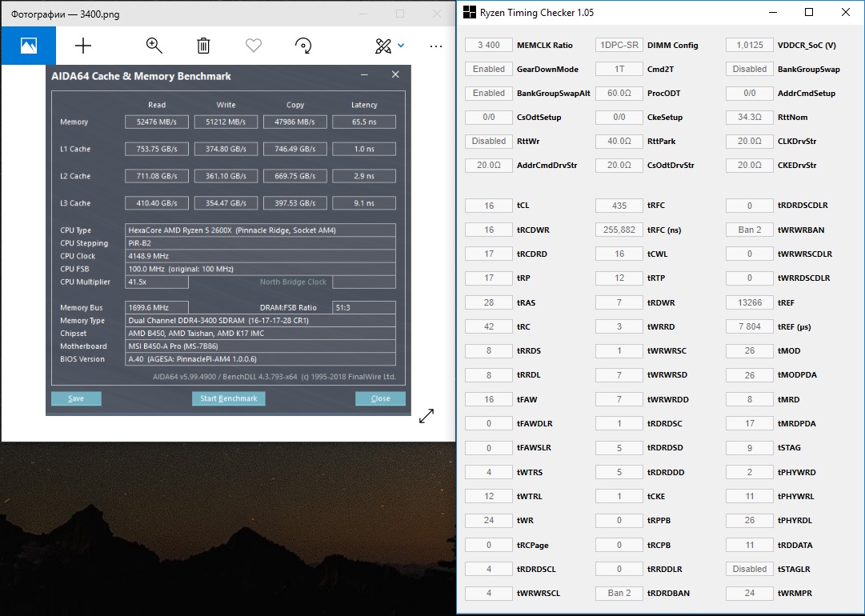This screenshot has height=616, width=865.
Task: Select the CLKDrvStr value field
Action: tap(749, 141)
